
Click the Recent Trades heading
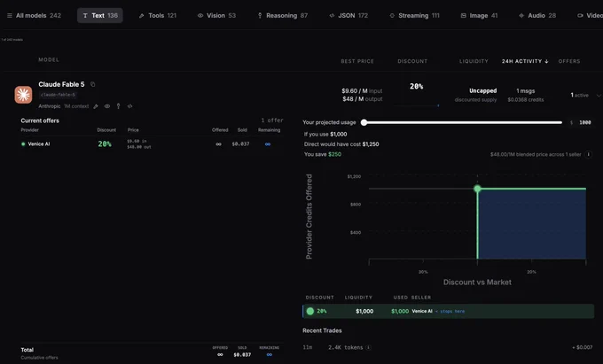(322, 330)
